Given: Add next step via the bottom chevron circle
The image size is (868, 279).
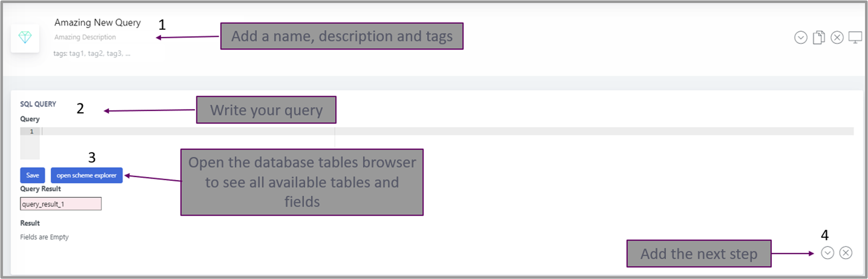Looking at the screenshot, I should tap(827, 253).
